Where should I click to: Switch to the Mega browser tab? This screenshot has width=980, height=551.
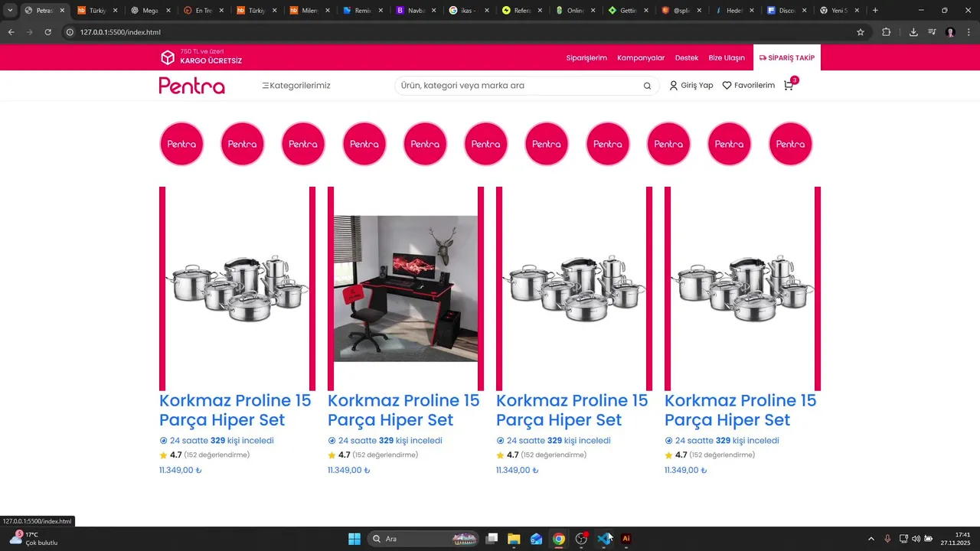point(149,11)
